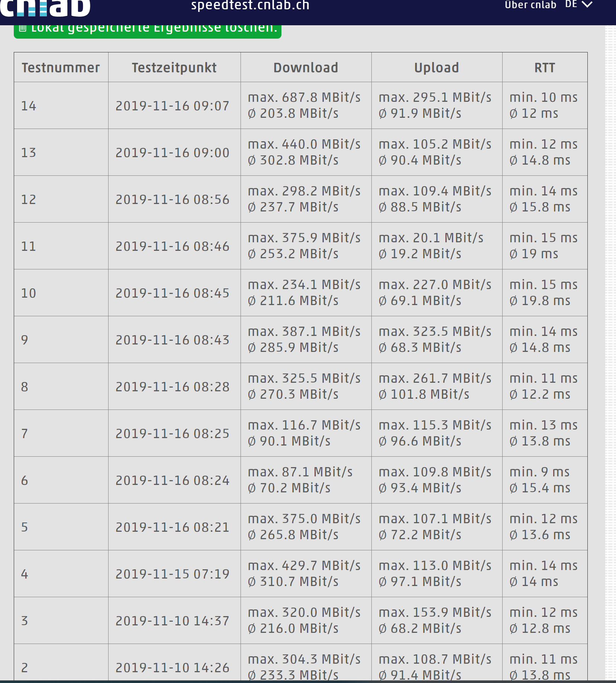Click the Testnummer column header
The image size is (616, 683).
point(61,68)
